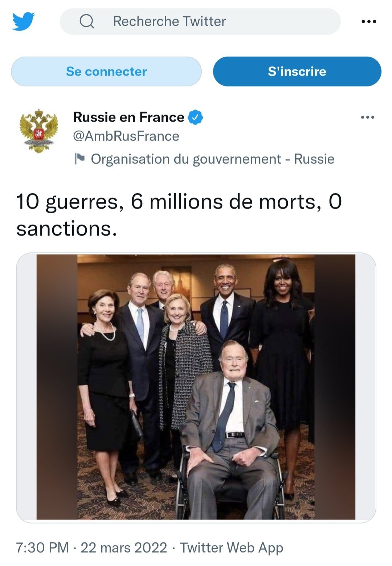Click the government organisation flag icon

pyautogui.click(x=79, y=159)
